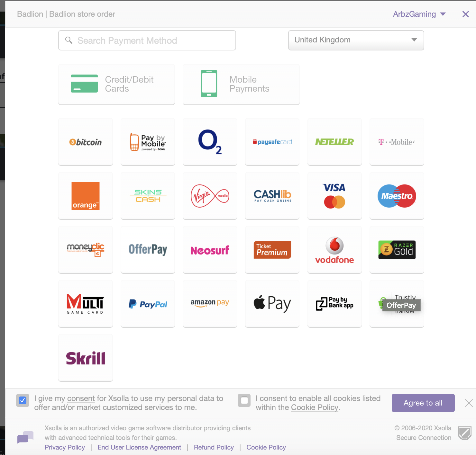476x455 pixels.
Task: Choose the Virgin Media payment option
Action: click(210, 196)
